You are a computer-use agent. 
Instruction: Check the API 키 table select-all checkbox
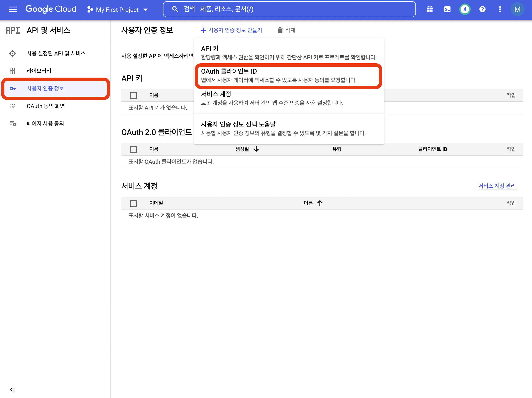[x=133, y=95]
